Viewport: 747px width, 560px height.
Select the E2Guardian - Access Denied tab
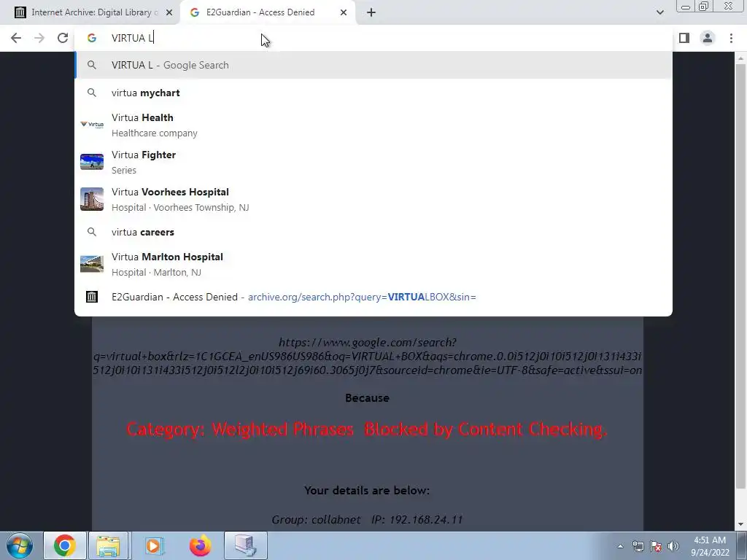[x=268, y=13]
